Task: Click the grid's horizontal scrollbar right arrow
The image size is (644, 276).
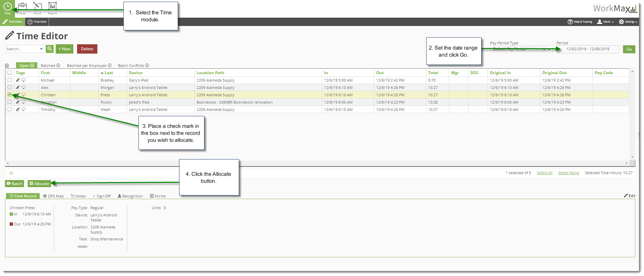Action: pos(627,163)
